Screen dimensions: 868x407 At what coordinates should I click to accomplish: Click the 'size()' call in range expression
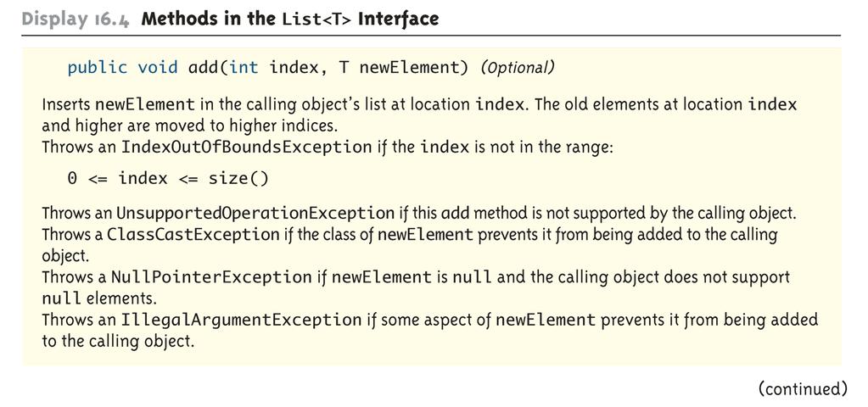(x=238, y=179)
